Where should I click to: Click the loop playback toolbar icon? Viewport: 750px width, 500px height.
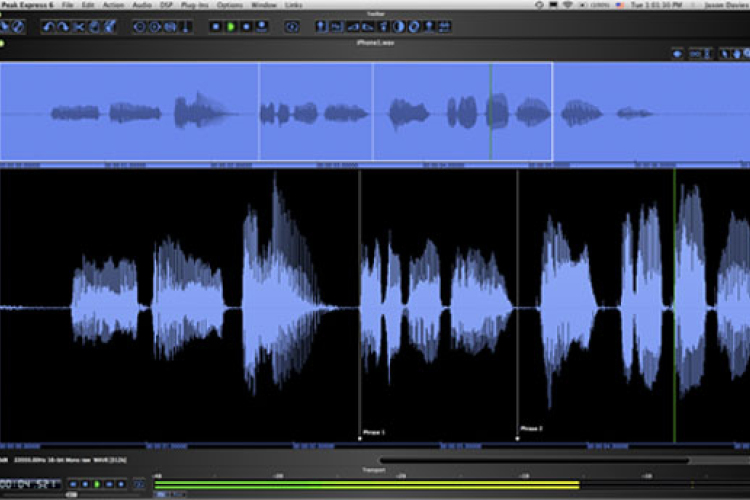(x=291, y=26)
